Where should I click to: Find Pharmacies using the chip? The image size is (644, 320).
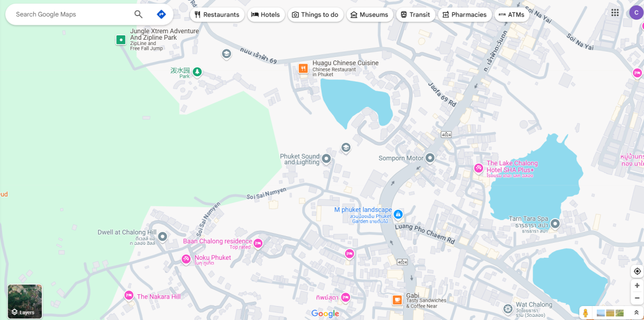pyautogui.click(x=465, y=14)
